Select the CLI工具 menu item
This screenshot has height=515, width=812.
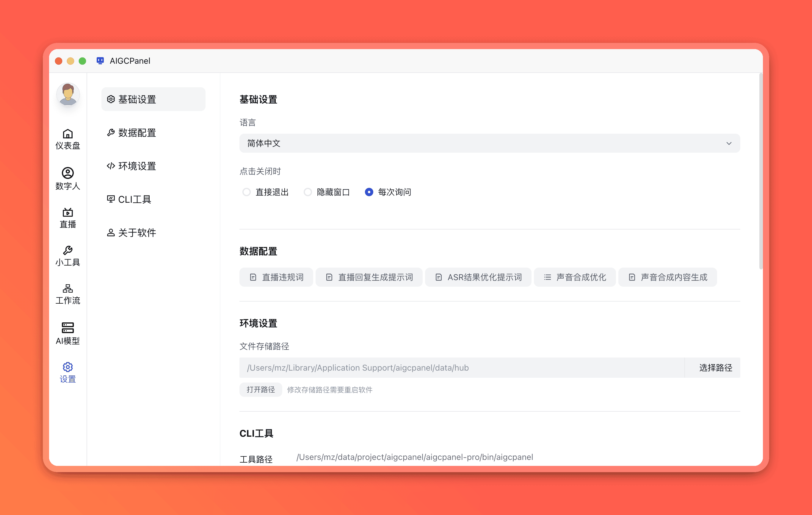coord(153,199)
